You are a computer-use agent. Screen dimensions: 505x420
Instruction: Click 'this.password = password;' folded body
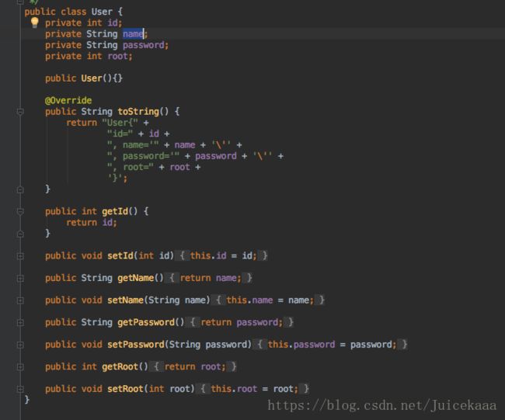[x=332, y=345]
